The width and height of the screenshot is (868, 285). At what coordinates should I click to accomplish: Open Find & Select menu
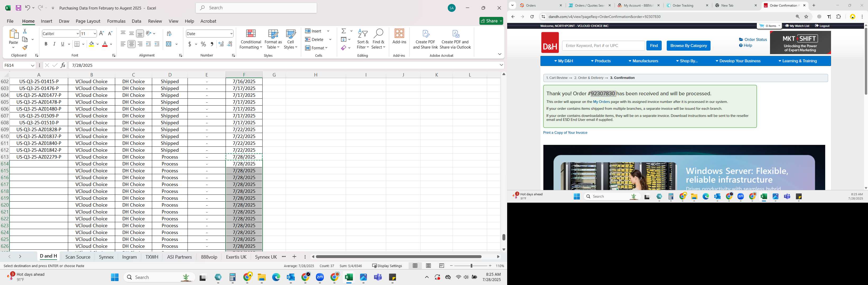[x=378, y=39]
